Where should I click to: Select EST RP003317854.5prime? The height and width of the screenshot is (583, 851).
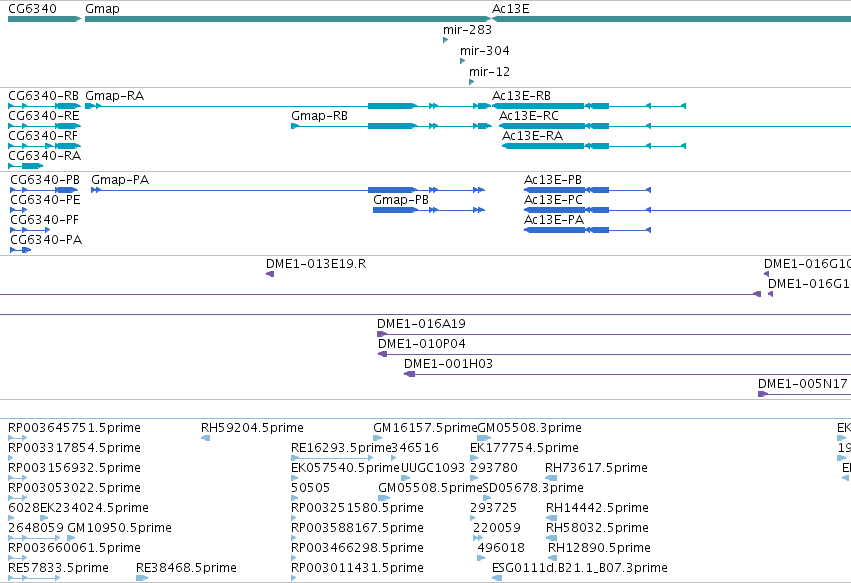(74, 448)
